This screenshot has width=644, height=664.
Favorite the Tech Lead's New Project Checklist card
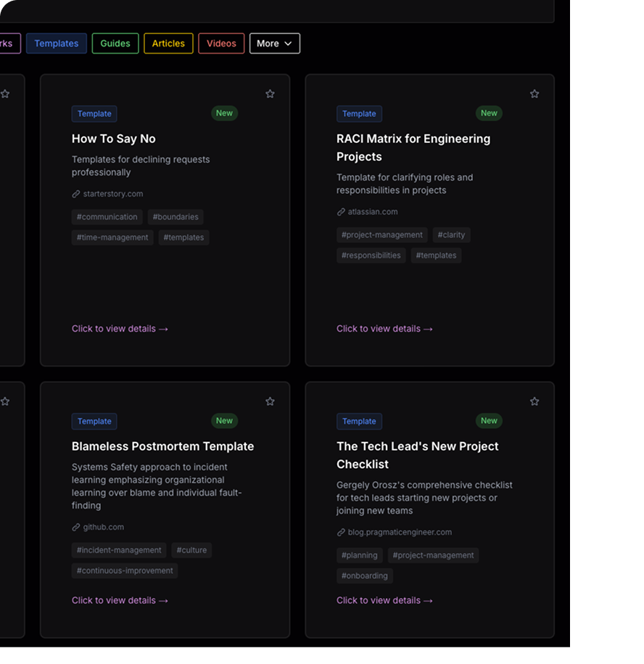click(x=534, y=401)
